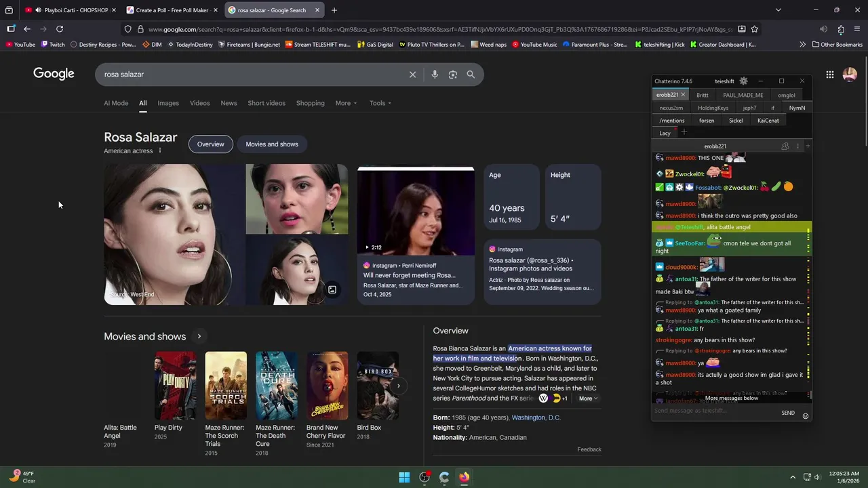
Task: Mute the Playboi Carti tab audio
Action: pos(38,10)
